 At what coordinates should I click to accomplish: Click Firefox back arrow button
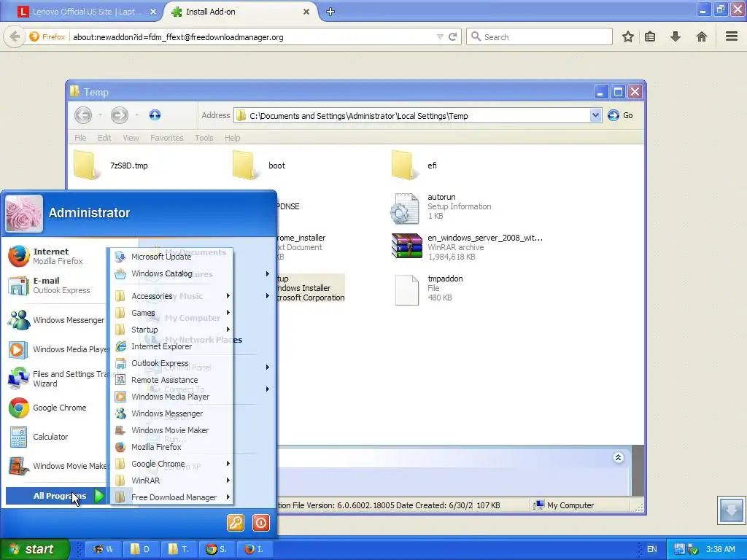15,36
